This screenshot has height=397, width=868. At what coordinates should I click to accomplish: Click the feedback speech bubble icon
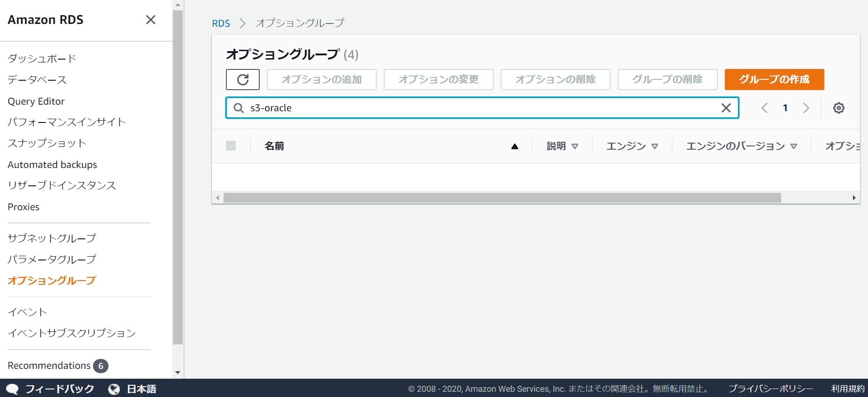click(x=12, y=389)
